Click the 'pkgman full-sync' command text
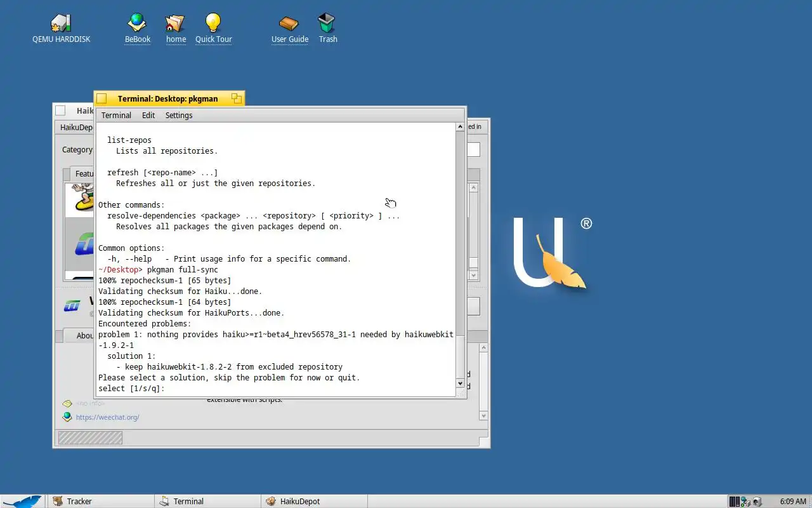Viewport: 812px width, 508px height. (182, 269)
